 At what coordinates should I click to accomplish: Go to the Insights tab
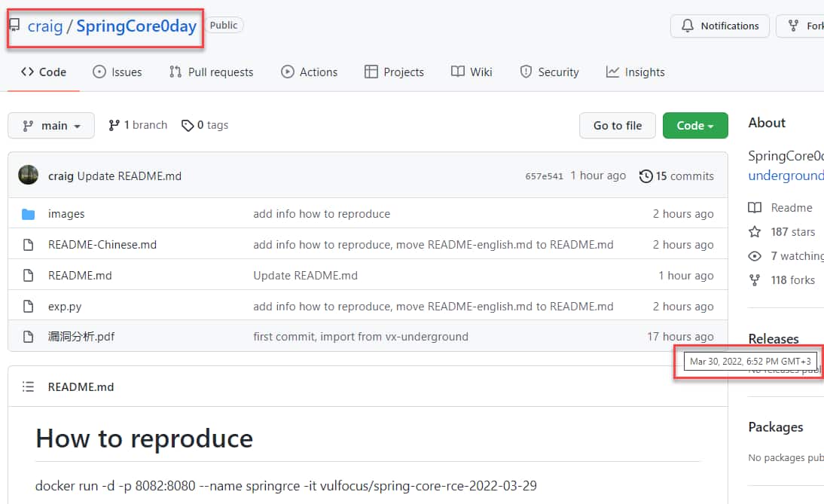635,72
